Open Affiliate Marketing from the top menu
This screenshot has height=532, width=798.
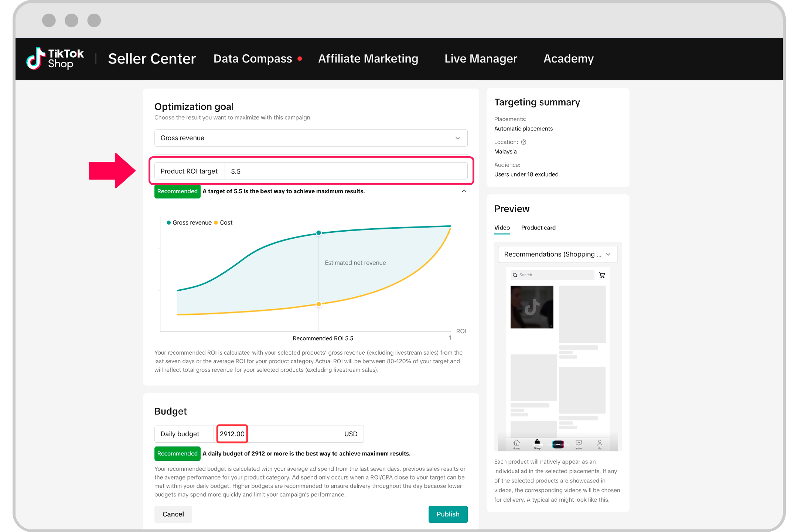[368, 58]
